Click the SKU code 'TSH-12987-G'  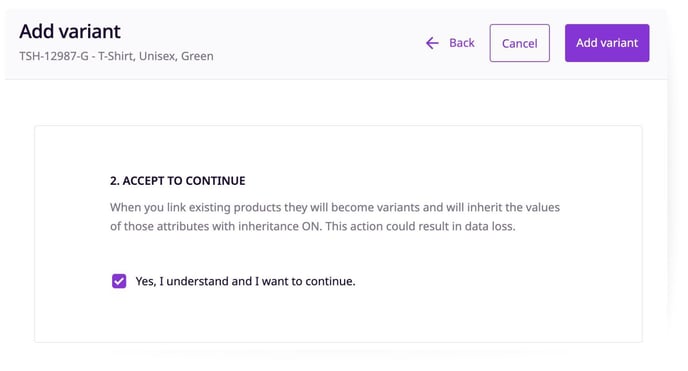click(54, 56)
